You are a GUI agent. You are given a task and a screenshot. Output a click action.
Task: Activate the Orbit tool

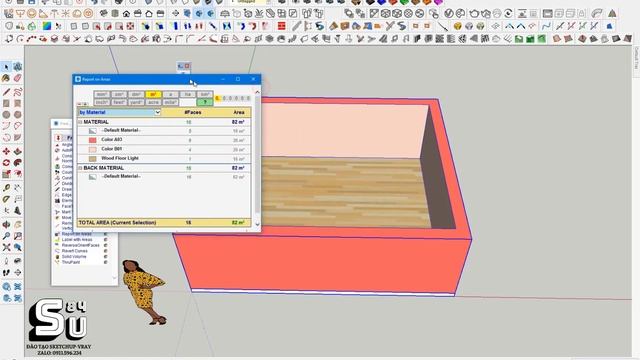(x=6, y=224)
